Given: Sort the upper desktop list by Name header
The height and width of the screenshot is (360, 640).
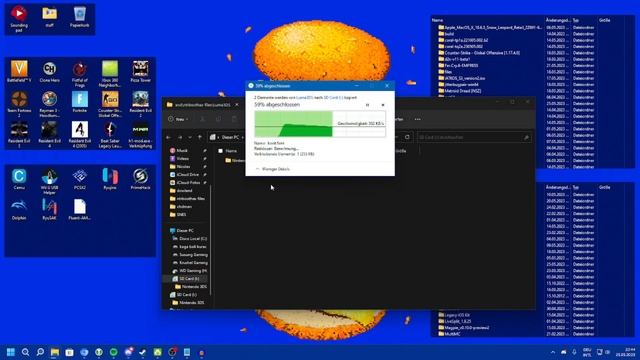Looking at the screenshot, I should pos(438,20).
